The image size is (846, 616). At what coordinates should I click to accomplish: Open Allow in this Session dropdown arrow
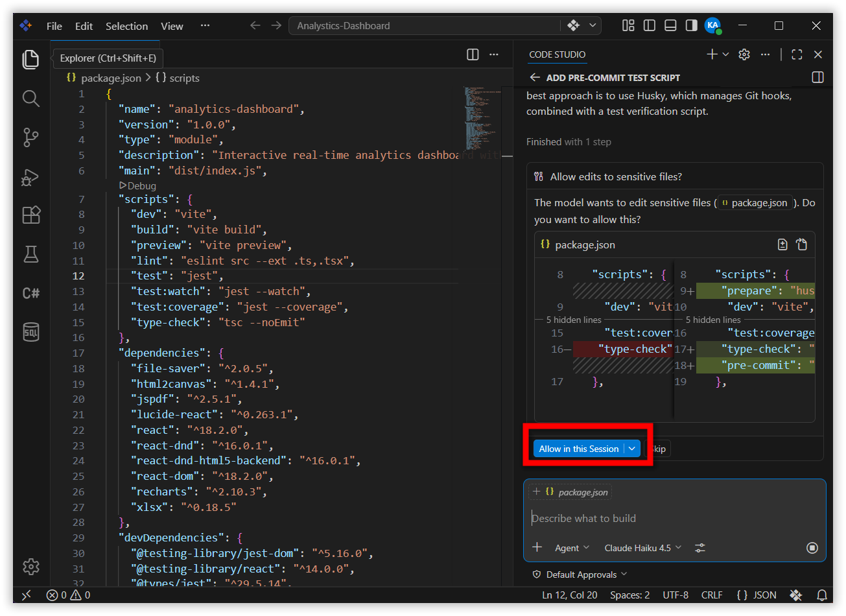(x=632, y=449)
